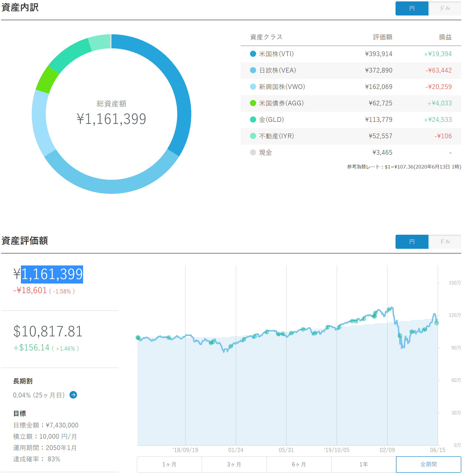Click the 新興国株(VWO) legend dot
This screenshot has height=476, width=469.
point(253,87)
